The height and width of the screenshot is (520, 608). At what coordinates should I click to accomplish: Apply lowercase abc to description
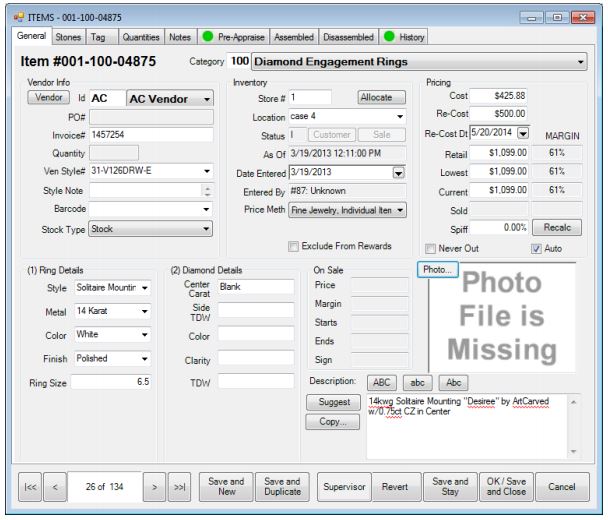pyautogui.click(x=418, y=382)
